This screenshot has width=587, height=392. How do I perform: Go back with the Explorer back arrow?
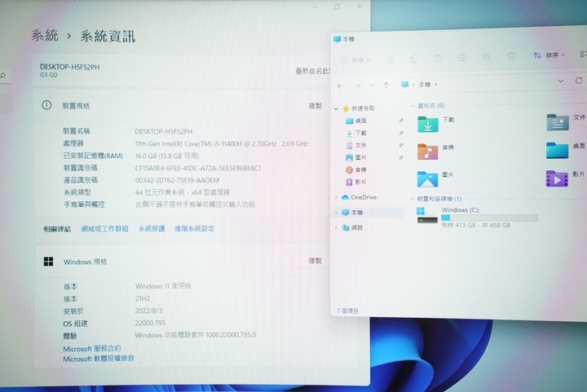(340, 86)
